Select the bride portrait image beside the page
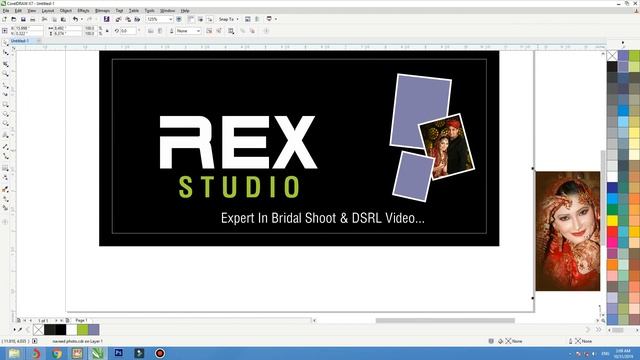 [x=568, y=231]
